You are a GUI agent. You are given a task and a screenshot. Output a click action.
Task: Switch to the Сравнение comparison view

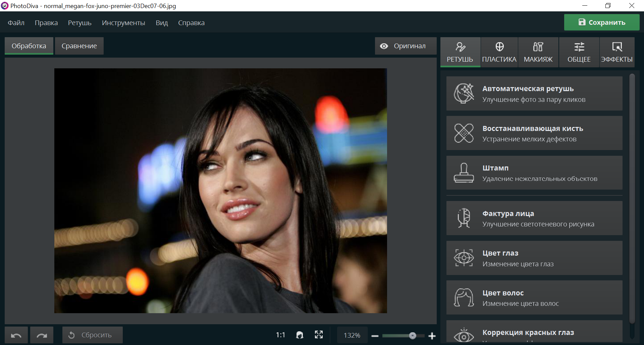pyautogui.click(x=79, y=46)
